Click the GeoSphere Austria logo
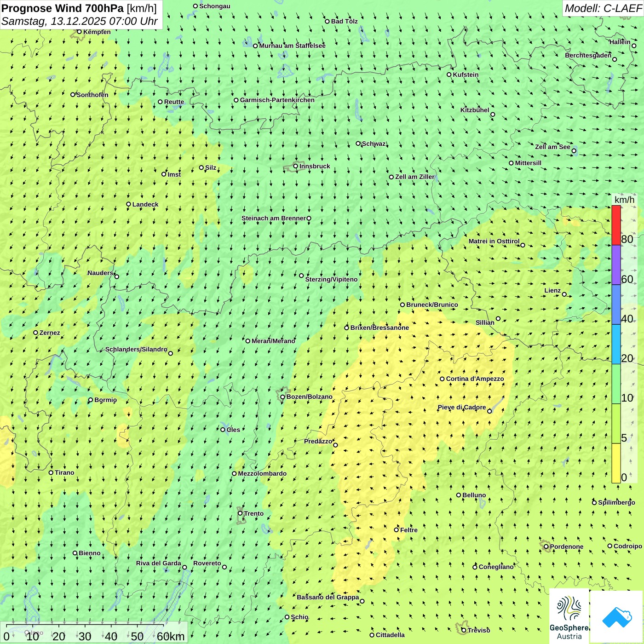 tap(569, 616)
